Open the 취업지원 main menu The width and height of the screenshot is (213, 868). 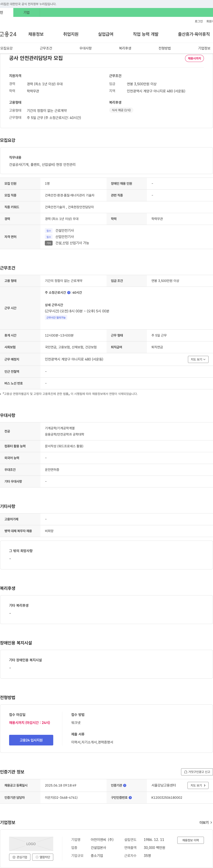pos(71,34)
